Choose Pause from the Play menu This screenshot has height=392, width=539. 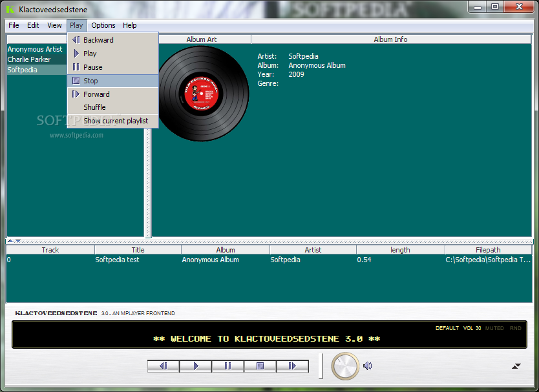(113, 67)
